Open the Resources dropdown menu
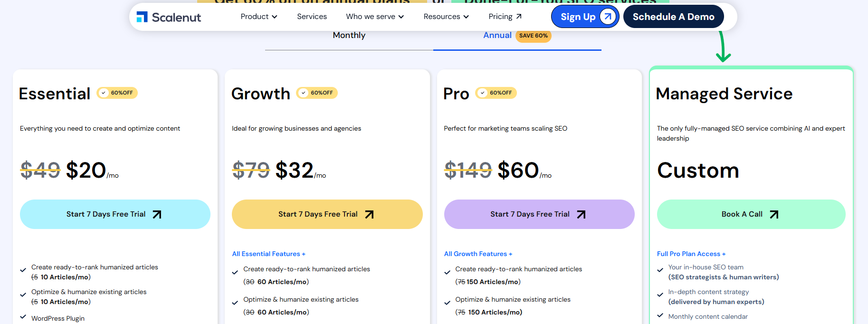The height and width of the screenshot is (324, 868). point(446,17)
